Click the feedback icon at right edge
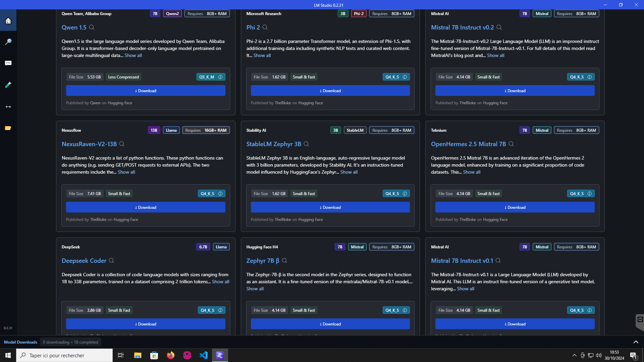 640,320
